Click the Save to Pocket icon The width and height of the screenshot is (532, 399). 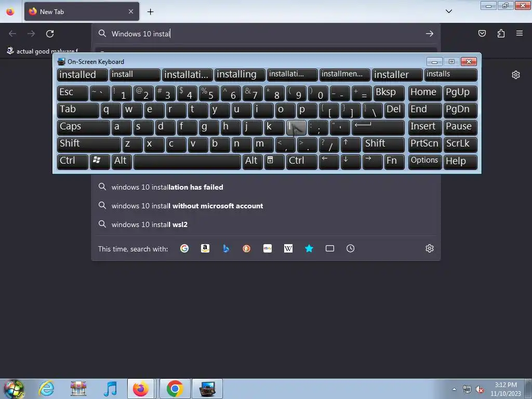(x=482, y=33)
